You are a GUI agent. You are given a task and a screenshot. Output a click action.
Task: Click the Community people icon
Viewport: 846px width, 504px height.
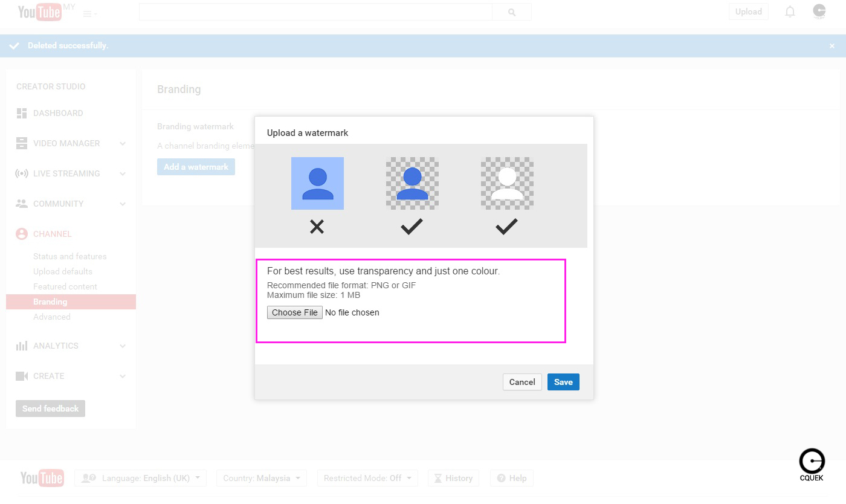22,204
